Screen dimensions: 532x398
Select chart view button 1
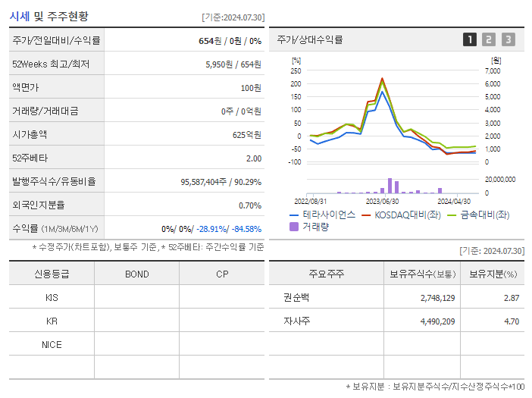470,39
